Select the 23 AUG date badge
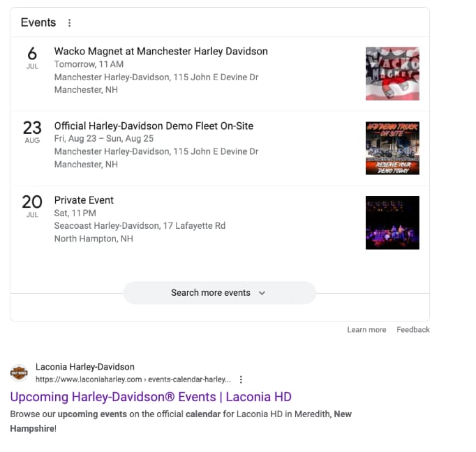This screenshot has height=452, width=476. [32, 132]
